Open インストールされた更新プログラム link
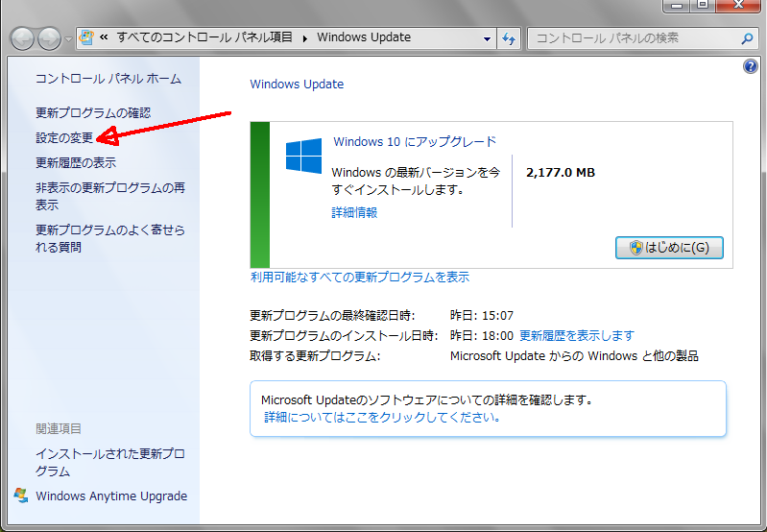The image size is (767, 532). coord(110,463)
